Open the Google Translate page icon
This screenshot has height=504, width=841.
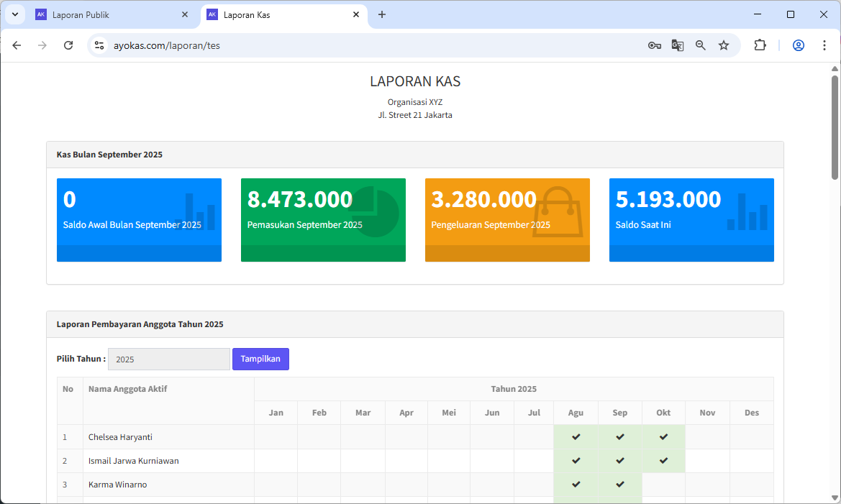click(677, 45)
